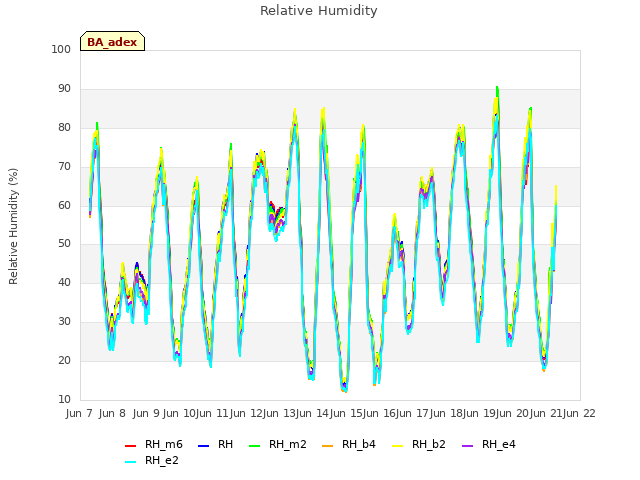The width and height of the screenshot is (640, 480).
Task: Click the 20 y-axis tick label
Action: coord(64,360)
